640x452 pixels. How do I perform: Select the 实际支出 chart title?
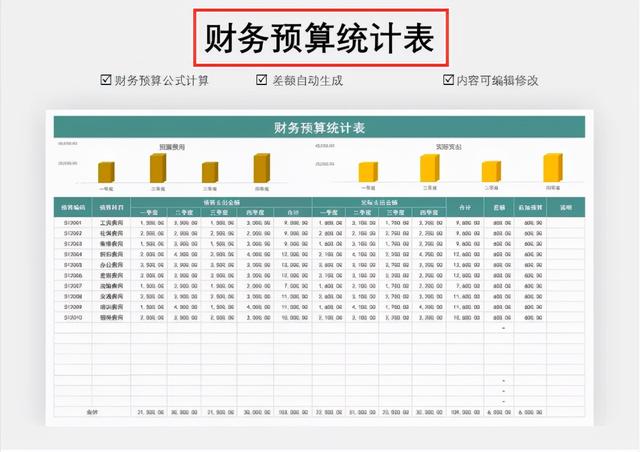(449, 147)
